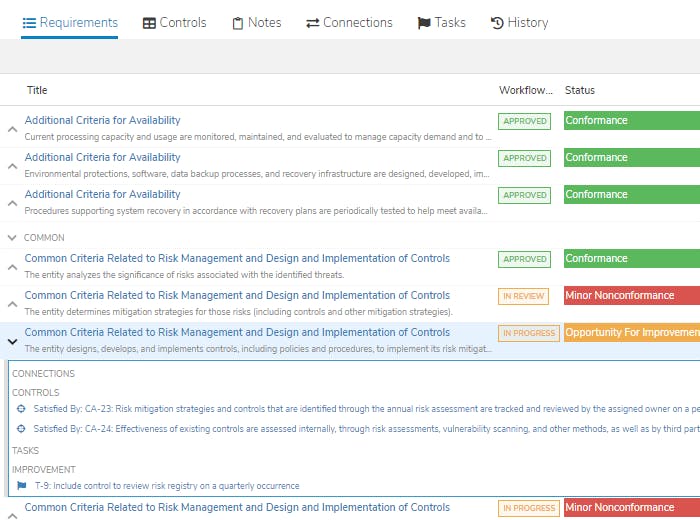This screenshot has width=700, height=520.
Task: Expand the 'entity determines mitigation strategies' requirement row
Action: [x=12, y=304]
